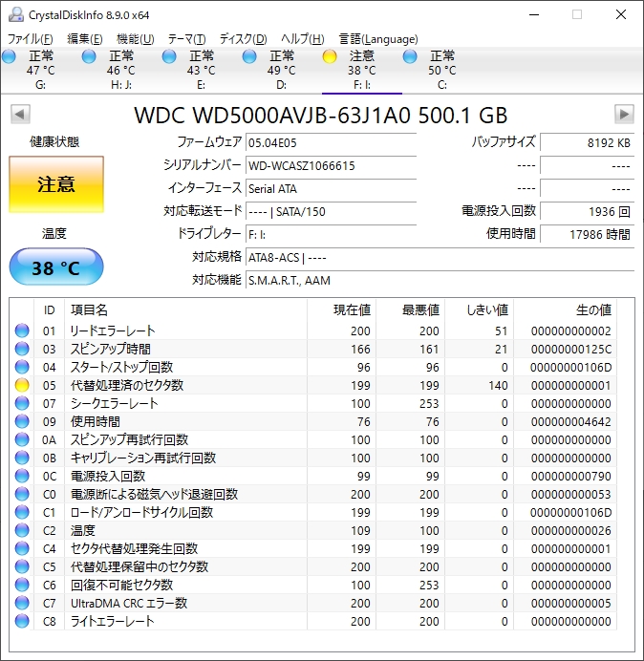This screenshot has height=661, width=644.
Task: Click power on count value 1936 回
Action: pos(587,211)
